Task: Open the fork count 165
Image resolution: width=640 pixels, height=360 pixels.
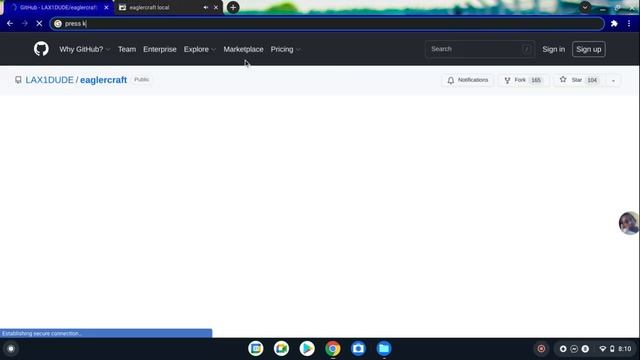Action: 536,80
